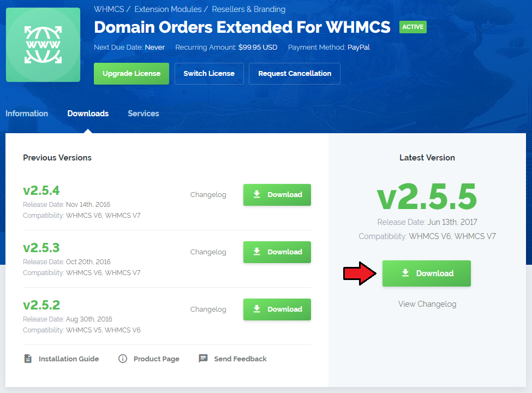
Task: Open Extension Modules breadcrumb
Action: coord(168,9)
